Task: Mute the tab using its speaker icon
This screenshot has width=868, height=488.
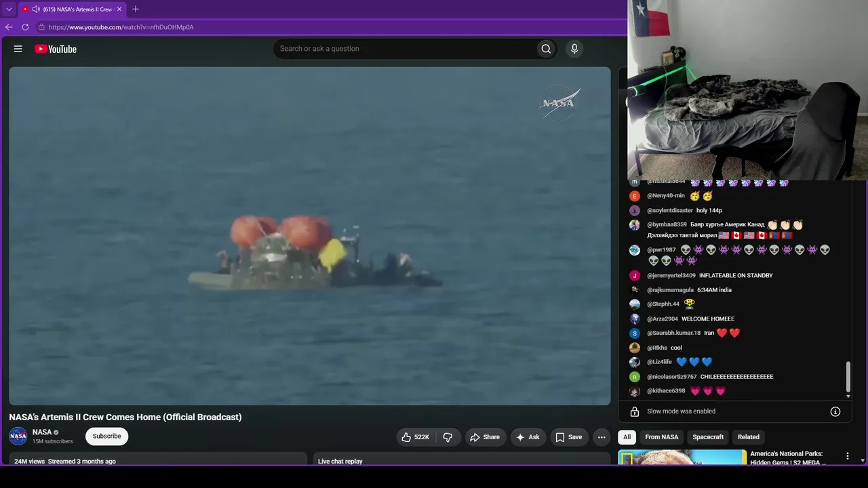Action: coord(36,9)
